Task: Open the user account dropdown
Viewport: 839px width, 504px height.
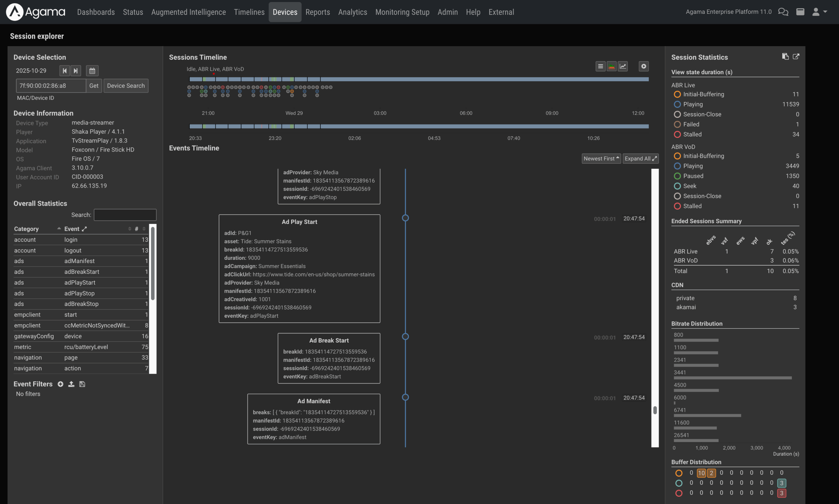Action: 819,12
